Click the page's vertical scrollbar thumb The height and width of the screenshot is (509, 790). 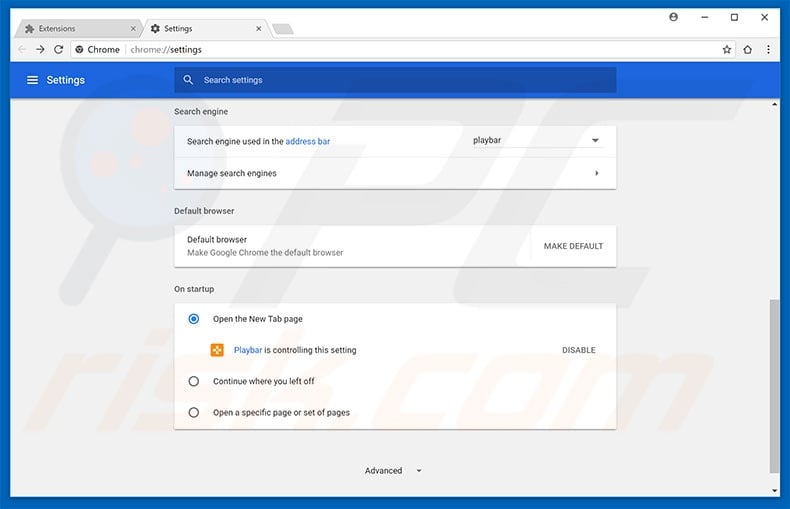pyautogui.click(x=774, y=386)
